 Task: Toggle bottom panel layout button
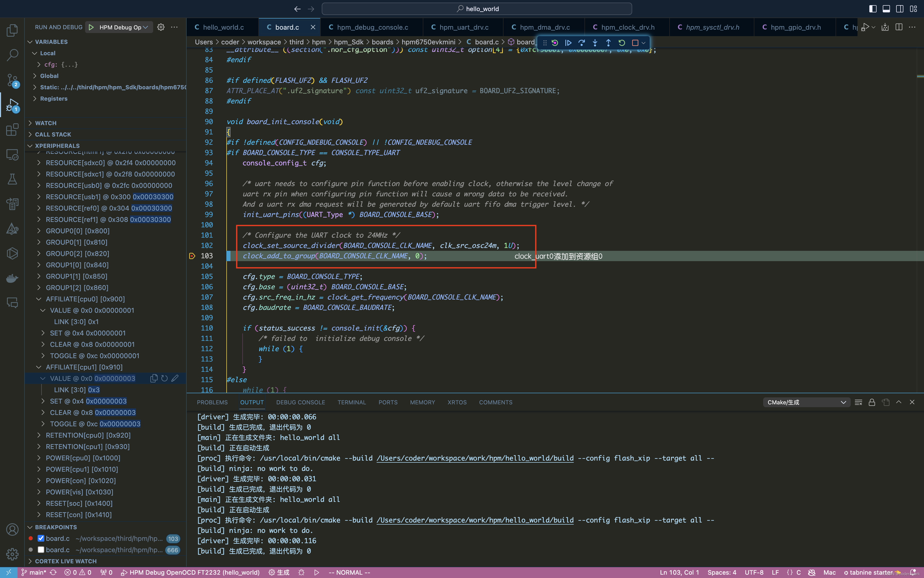click(x=886, y=9)
